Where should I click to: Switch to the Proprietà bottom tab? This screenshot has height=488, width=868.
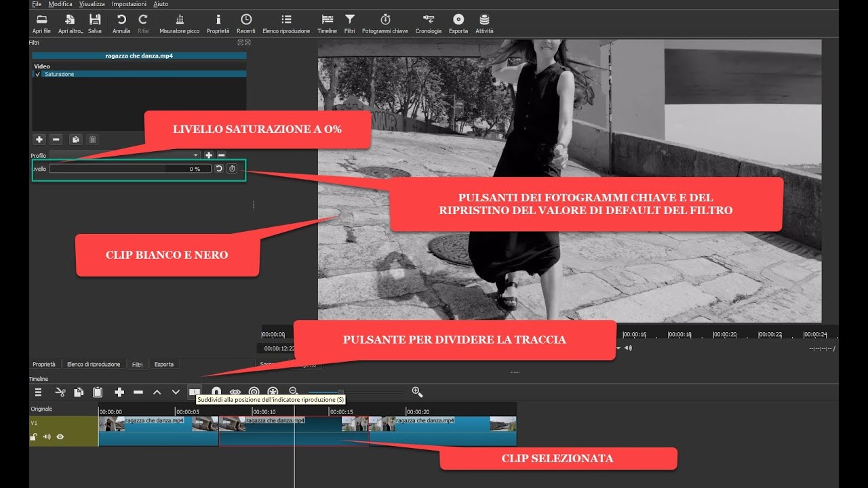click(44, 364)
